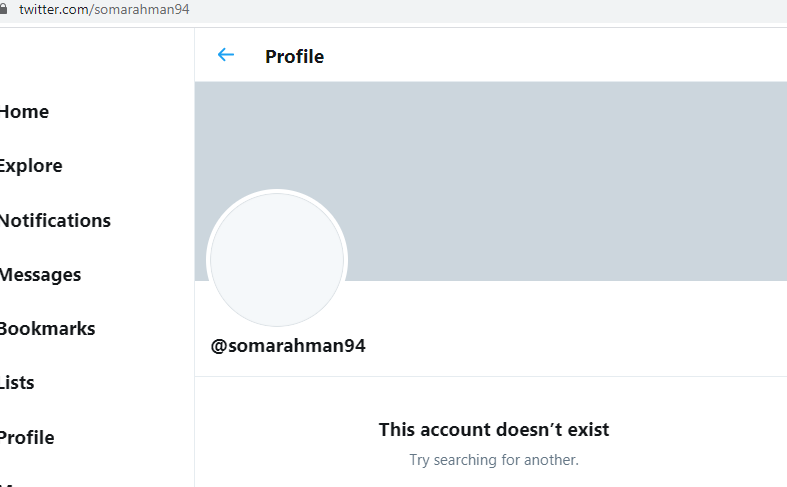
Task: Select Bookmarks in the sidebar
Action: 47,329
